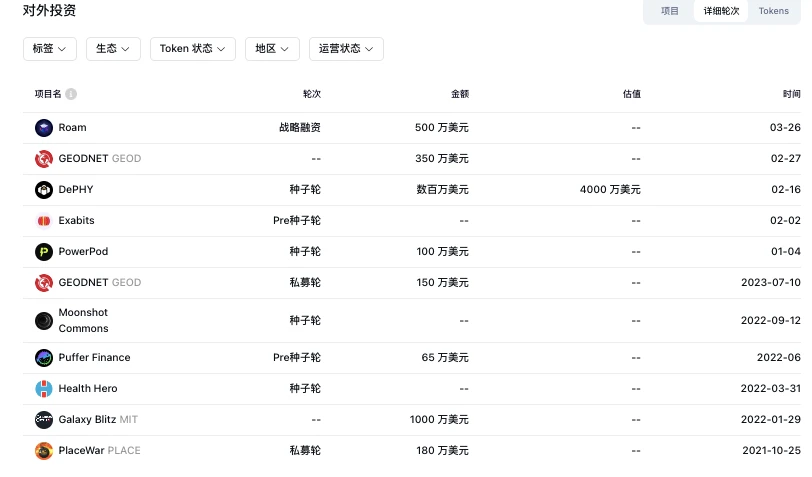
Task: Click the Exabits red logo icon
Action: [43, 221]
